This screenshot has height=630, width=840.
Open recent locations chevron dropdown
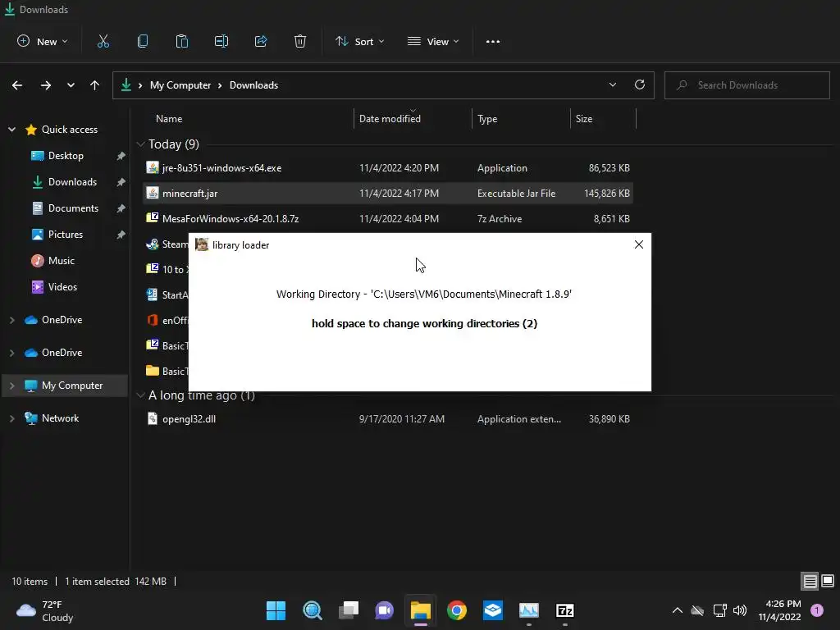71,85
